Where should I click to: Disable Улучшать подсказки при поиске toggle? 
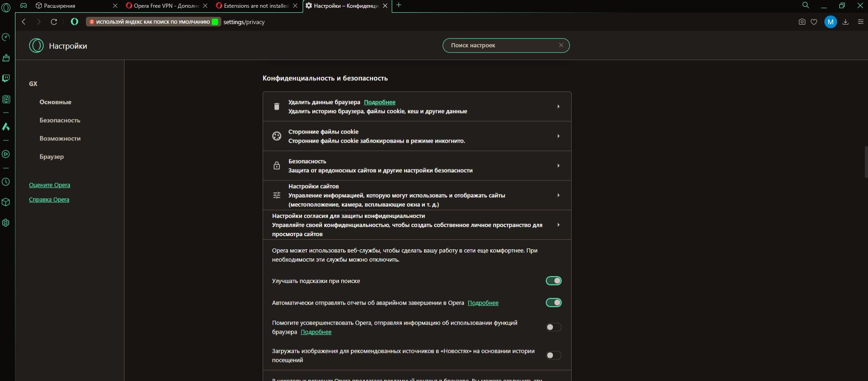(x=554, y=281)
